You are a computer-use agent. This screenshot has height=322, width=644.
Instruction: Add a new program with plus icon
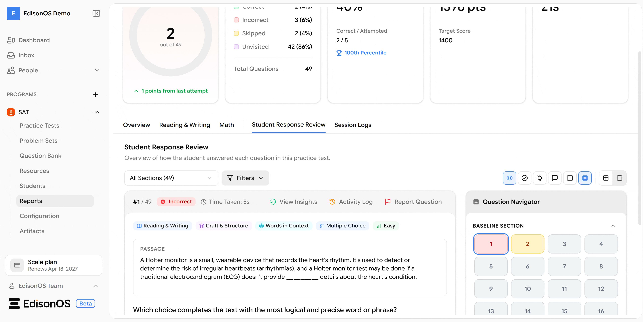[95, 94]
